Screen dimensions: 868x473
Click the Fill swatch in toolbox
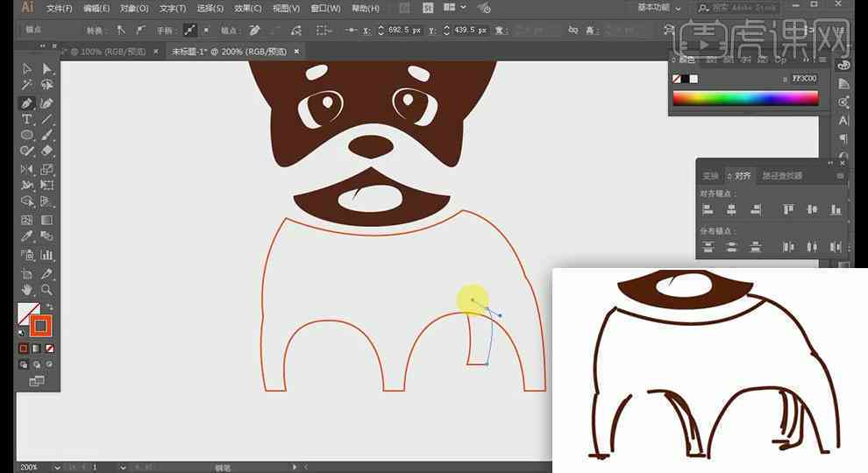point(26,312)
